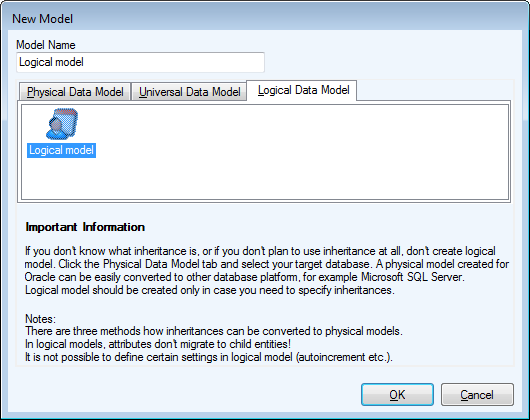Viewport: 530px width, 420px height.
Task: Activate the Logical Data Model tab
Action: point(303,90)
